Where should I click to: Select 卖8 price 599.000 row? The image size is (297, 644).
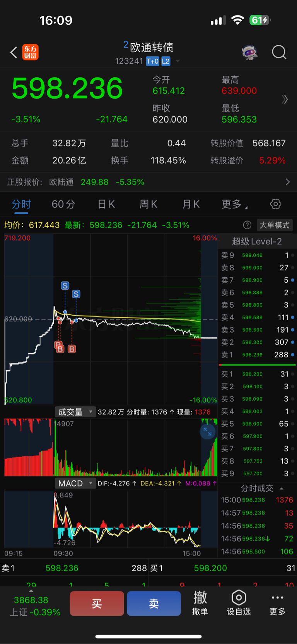tap(257, 268)
